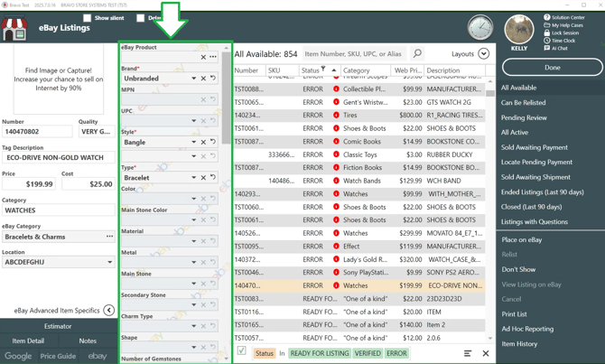Image resolution: width=605 pixels, height=364 pixels.
Task: Open Solution Center help link
Action: [564, 17]
